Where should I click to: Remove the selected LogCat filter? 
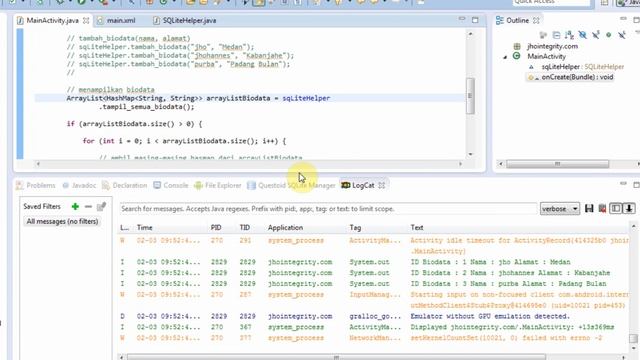pos(88,207)
